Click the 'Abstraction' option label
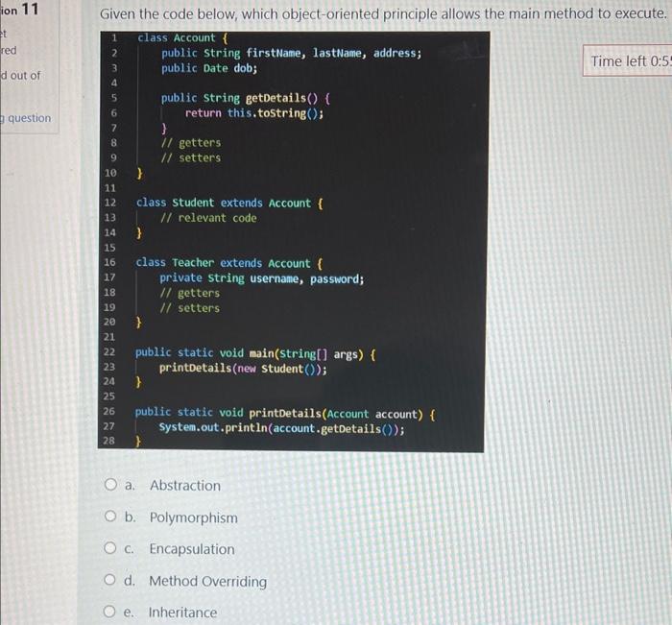Viewport: 672px width, 625px height. [x=185, y=485]
